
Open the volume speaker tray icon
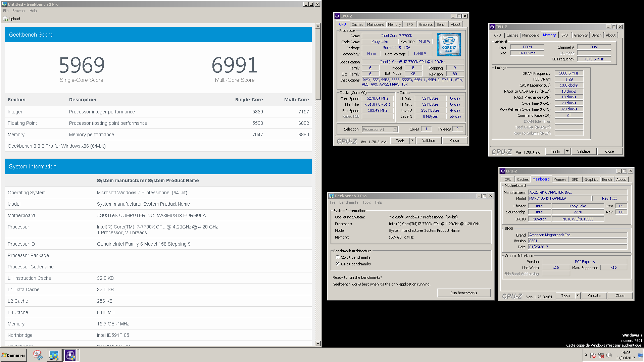point(609,355)
